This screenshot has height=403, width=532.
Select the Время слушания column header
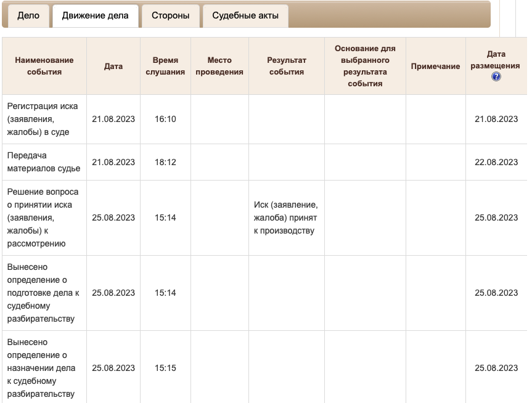coord(165,66)
